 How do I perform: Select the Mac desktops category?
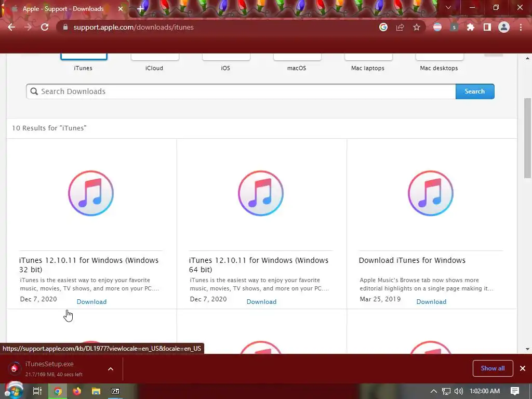(x=439, y=62)
